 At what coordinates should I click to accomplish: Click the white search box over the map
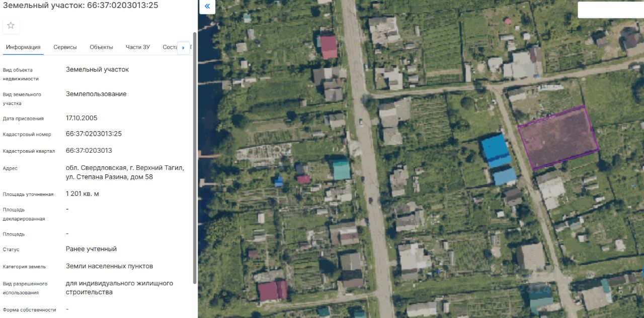(611, 10)
